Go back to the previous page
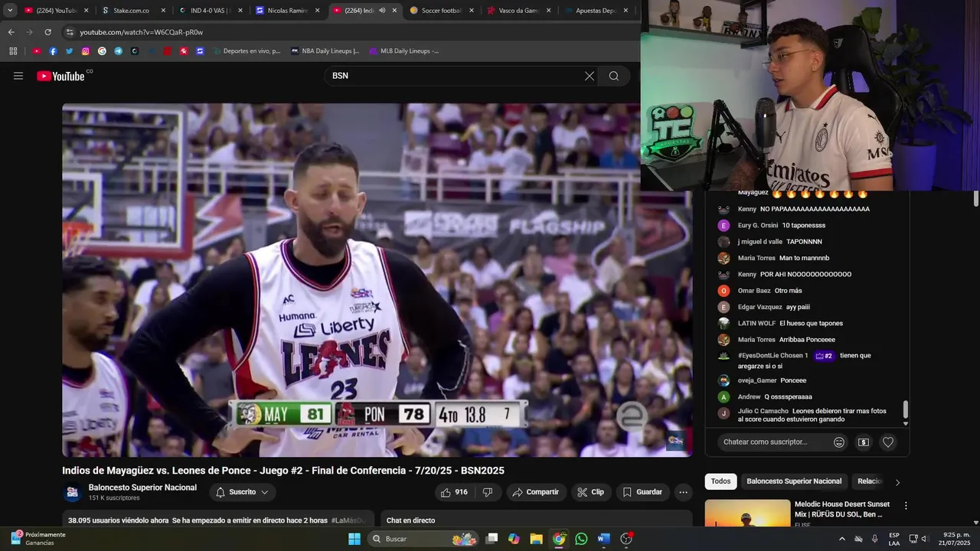This screenshot has height=551, width=980. point(11,32)
